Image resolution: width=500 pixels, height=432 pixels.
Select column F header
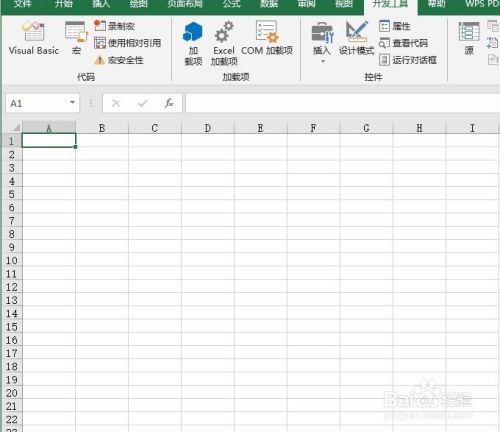313,128
